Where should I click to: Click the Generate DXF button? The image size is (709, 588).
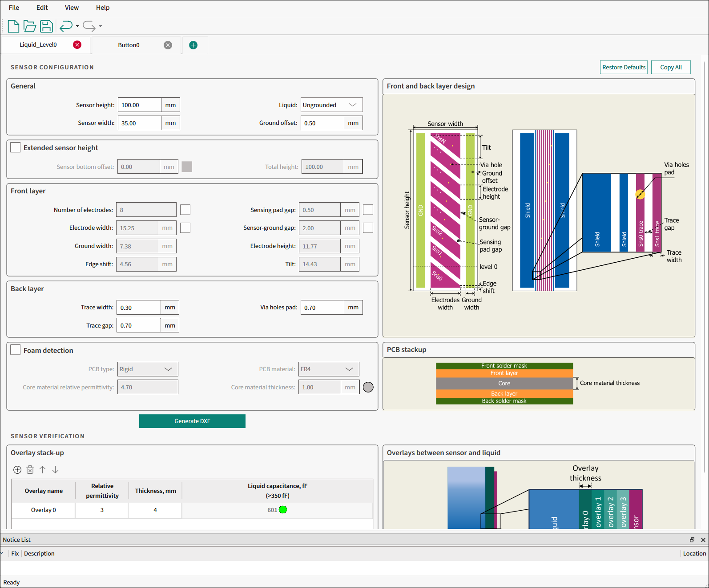click(x=192, y=421)
